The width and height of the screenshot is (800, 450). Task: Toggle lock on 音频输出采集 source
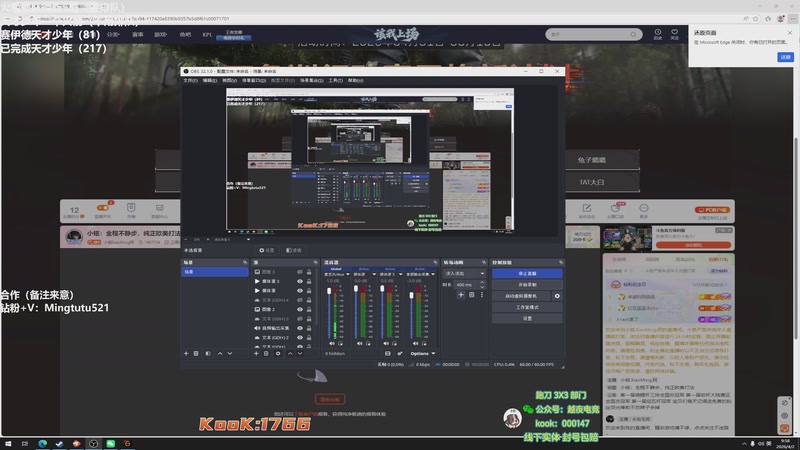point(309,328)
